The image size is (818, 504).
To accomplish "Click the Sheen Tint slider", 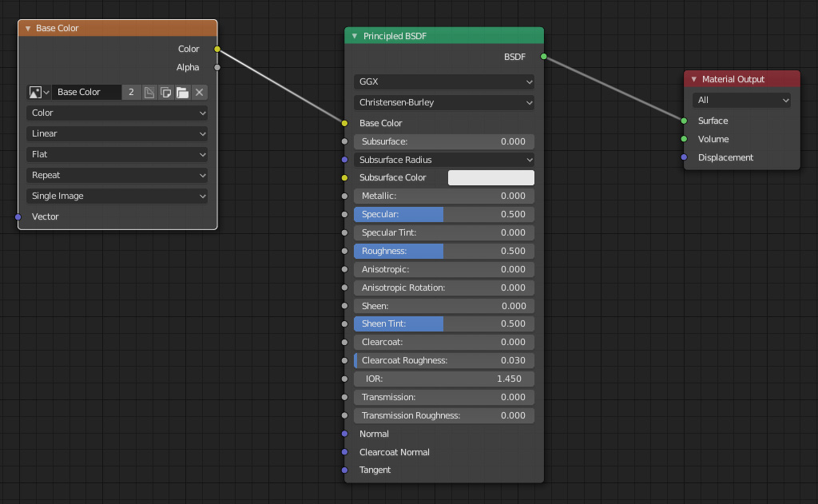I will tap(444, 324).
